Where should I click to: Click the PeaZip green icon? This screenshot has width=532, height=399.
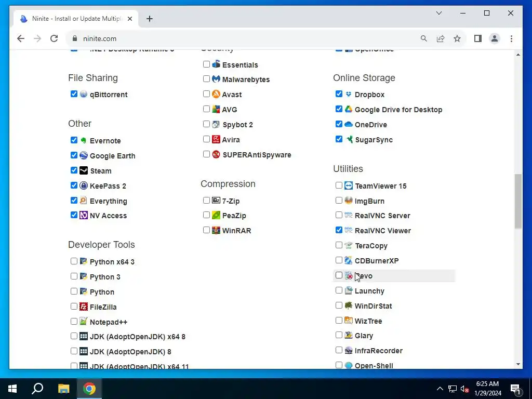216,215
